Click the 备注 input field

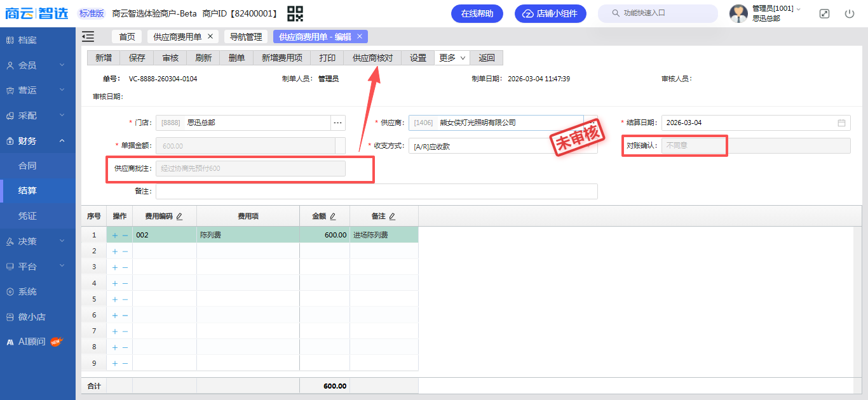tap(376, 191)
